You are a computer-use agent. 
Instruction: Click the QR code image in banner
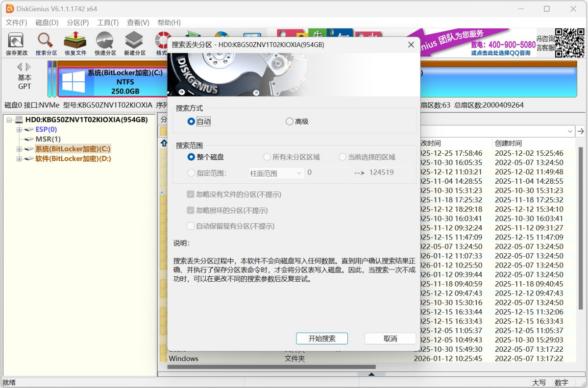click(x=570, y=42)
